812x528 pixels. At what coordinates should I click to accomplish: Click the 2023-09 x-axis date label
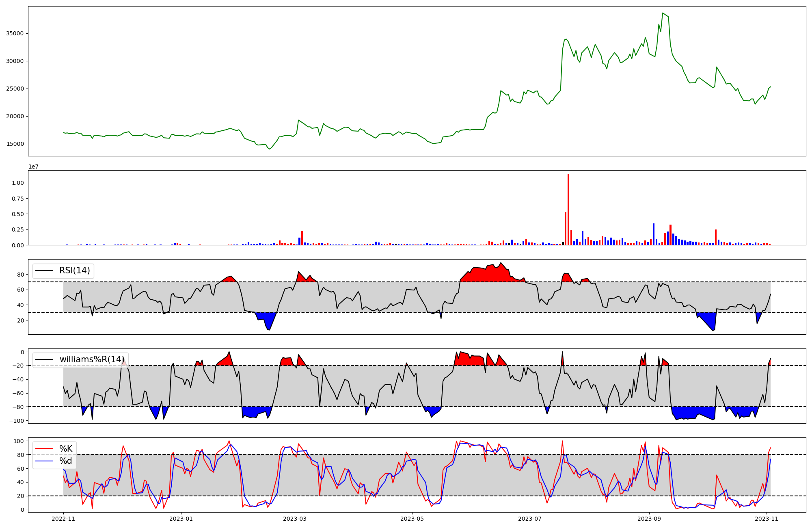click(x=649, y=519)
